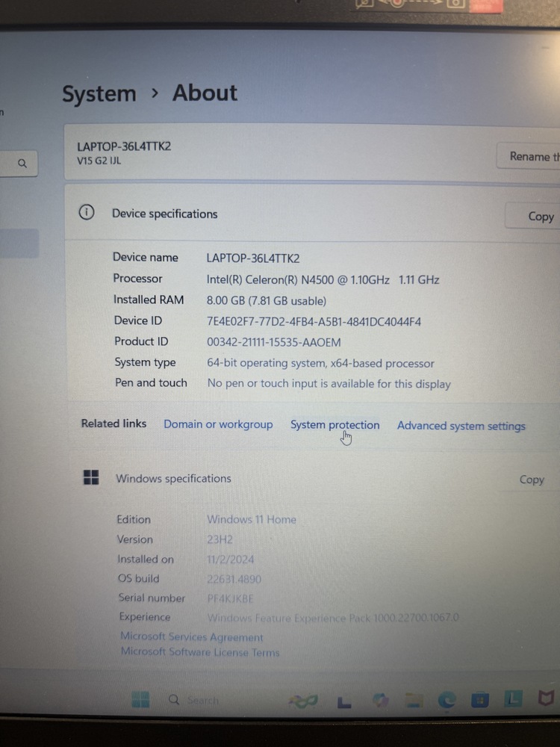Open Advanced system settings link
The height and width of the screenshot is (747, 560).
pyautogui.click(x=461, y=426)
